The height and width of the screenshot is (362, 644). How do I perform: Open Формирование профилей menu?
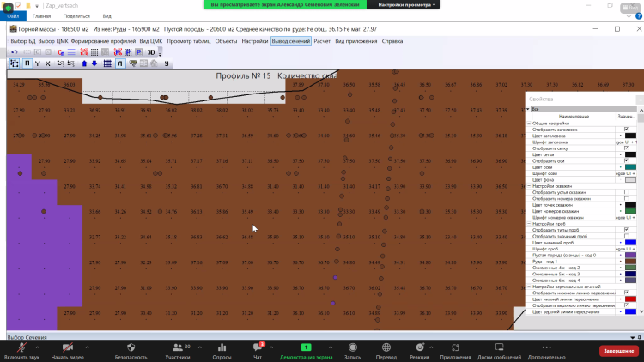[97, 40]
